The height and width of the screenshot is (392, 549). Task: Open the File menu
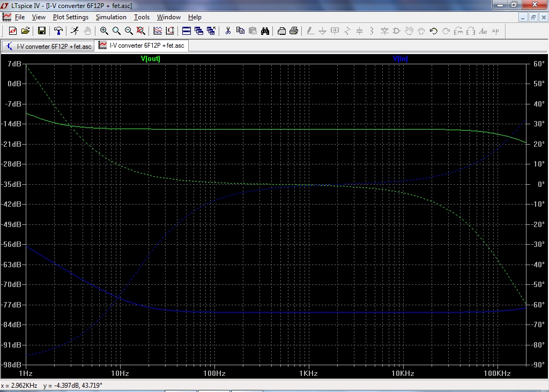(20, 17)
